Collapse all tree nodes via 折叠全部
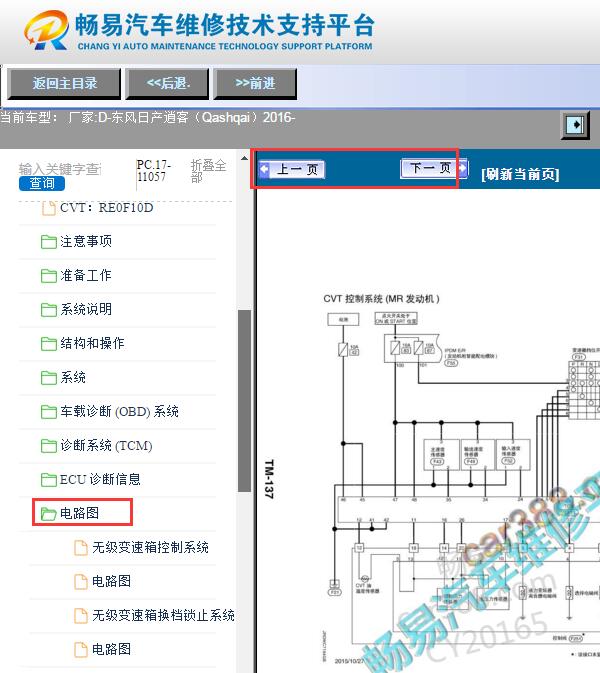 click(x=208, y=171)
